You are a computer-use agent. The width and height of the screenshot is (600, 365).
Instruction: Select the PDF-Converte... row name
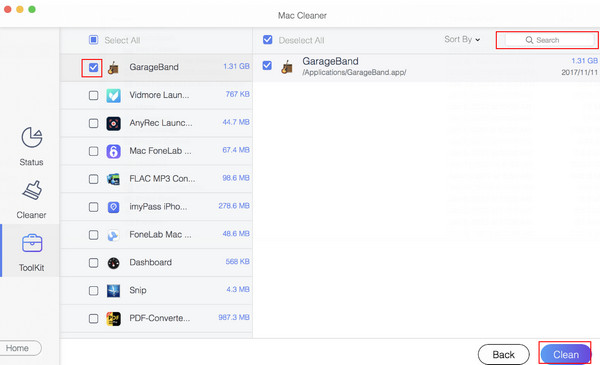tap(160, 318)
